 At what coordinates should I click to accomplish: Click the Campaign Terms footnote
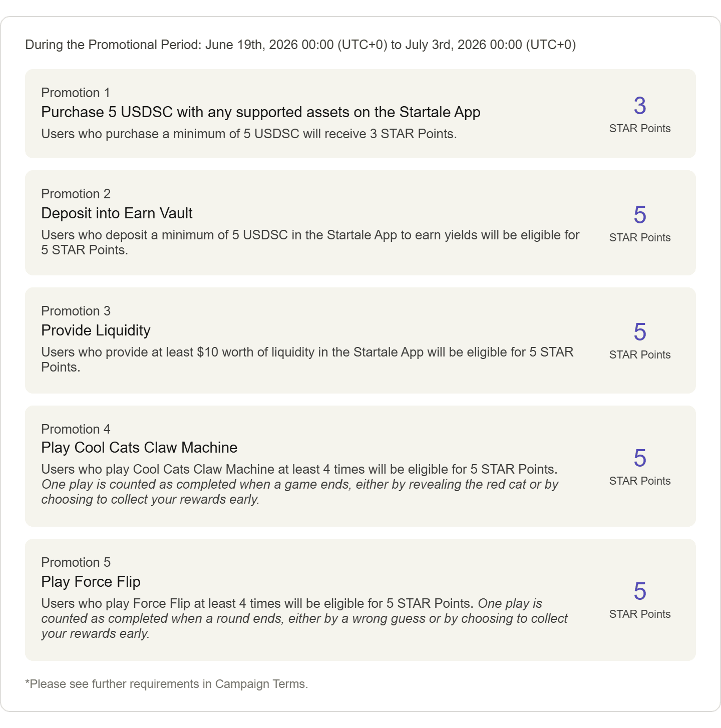coord(167,684)
